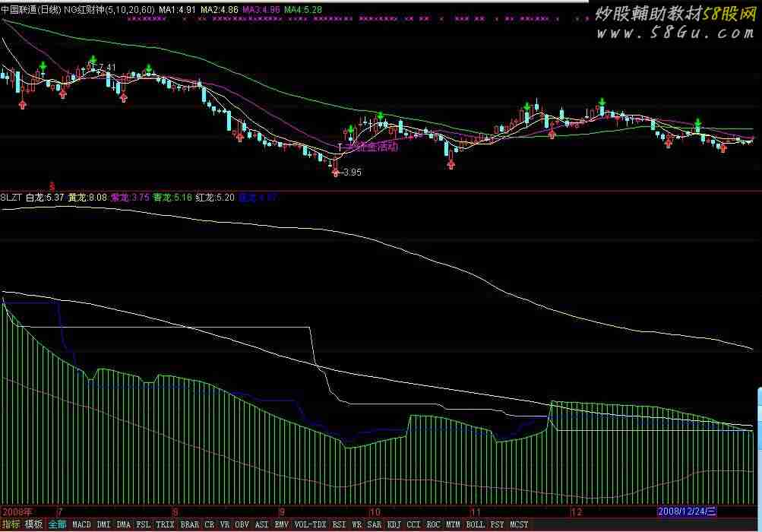
Task: Click leftmost red up arrow on candlestick chart
Action: [23, 103]
